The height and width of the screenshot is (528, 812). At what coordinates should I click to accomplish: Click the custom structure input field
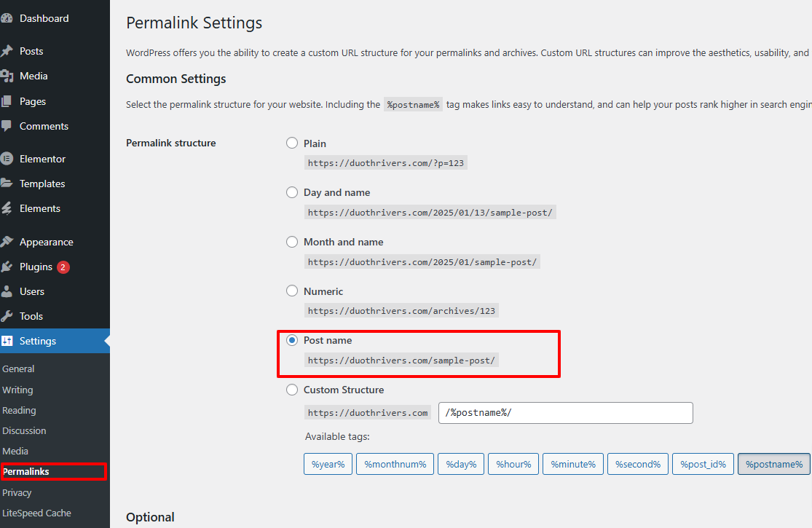coord(566,413)
